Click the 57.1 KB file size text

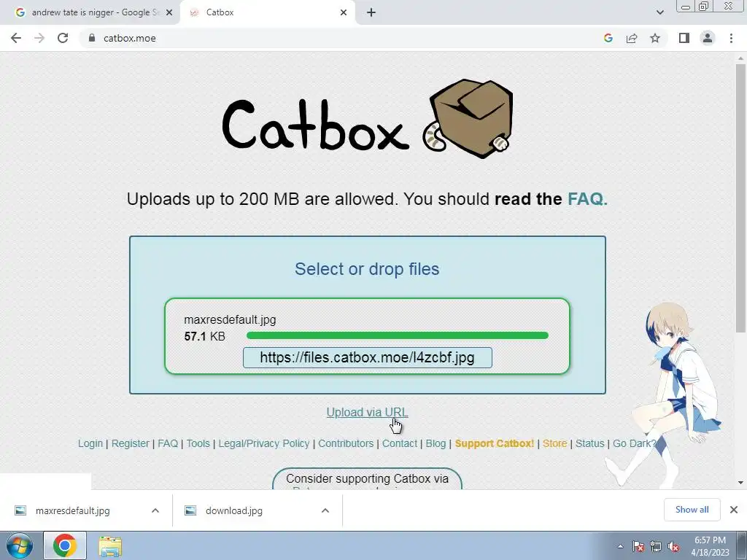point(204,336)
